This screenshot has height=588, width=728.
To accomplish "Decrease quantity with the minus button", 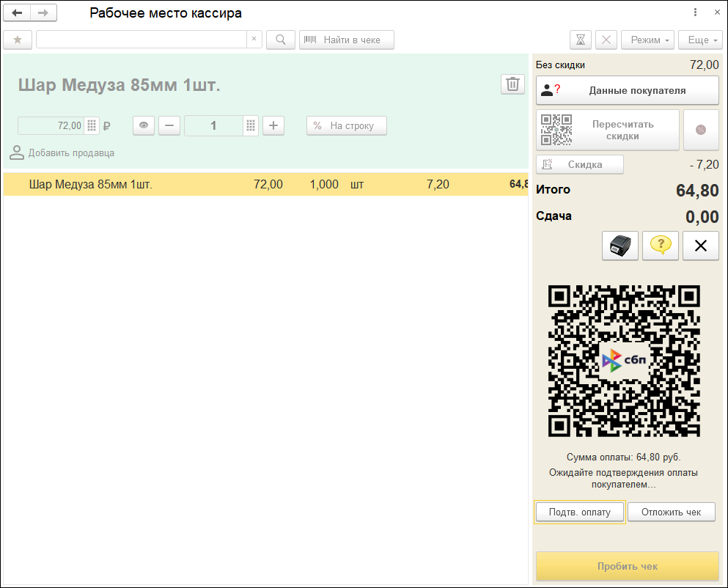I will click(x=169, y=125).
